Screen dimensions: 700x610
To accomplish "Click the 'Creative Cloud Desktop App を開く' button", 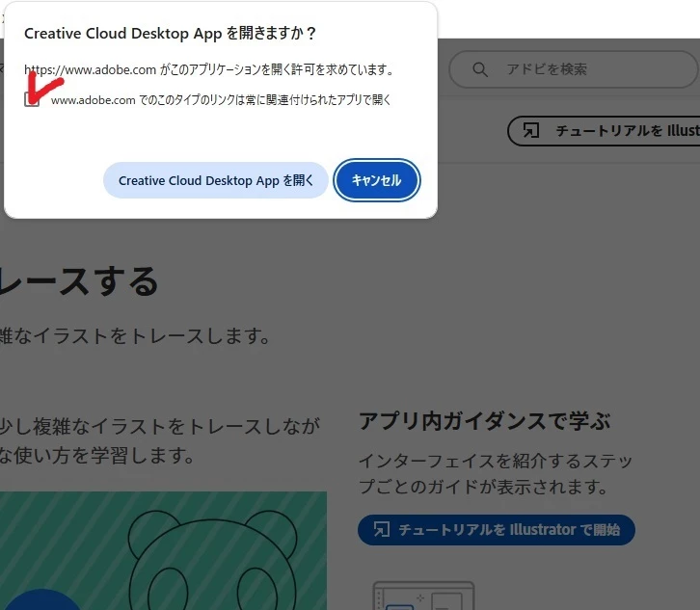I will coord(216,180).
